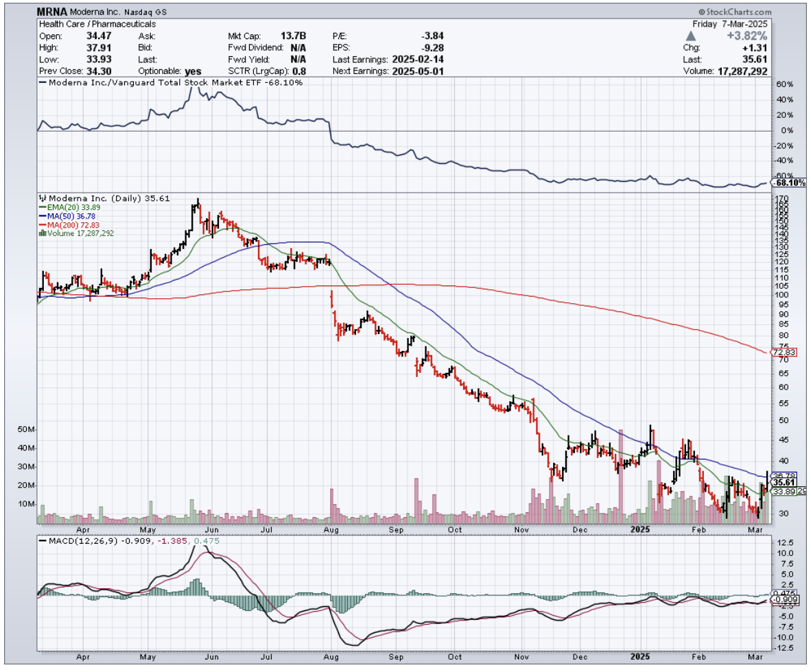811x672 pixels.
Task: Click the up-triangle price change icon
Action: (691, 35)
